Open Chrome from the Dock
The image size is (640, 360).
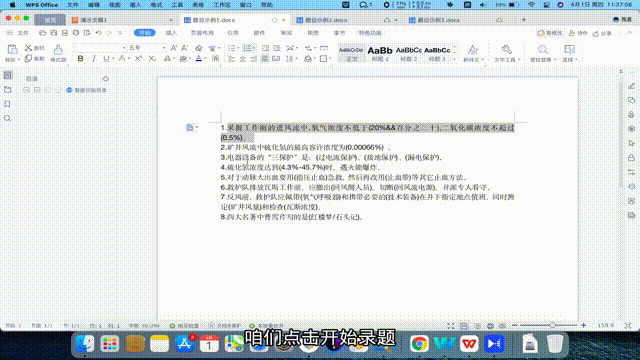pyautogui.click(x=419, y=344)
